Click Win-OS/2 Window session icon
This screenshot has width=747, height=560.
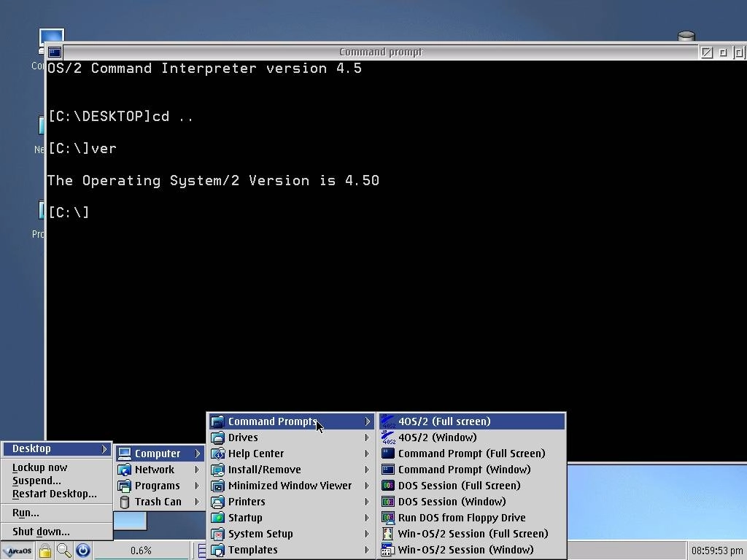pyautogui.click(x=388, y=550)
